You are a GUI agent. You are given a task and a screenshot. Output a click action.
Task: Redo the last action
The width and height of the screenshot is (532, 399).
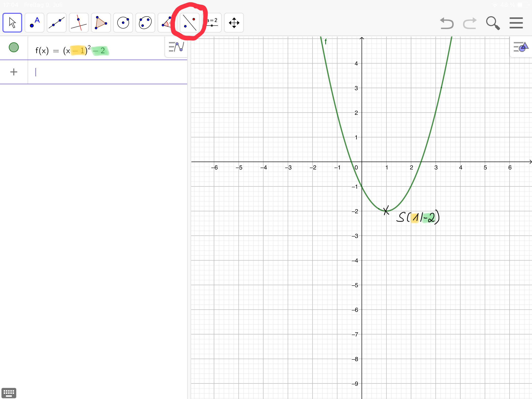point(470,23)
